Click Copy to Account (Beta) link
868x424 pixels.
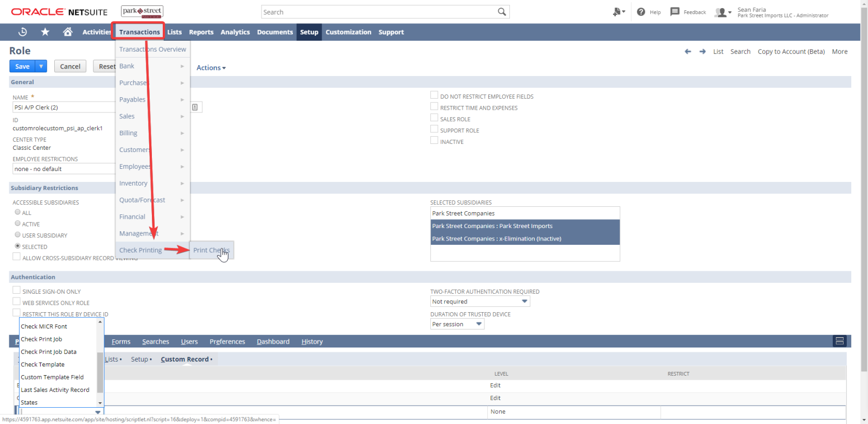pyautogui.click(x=791, y=52)
